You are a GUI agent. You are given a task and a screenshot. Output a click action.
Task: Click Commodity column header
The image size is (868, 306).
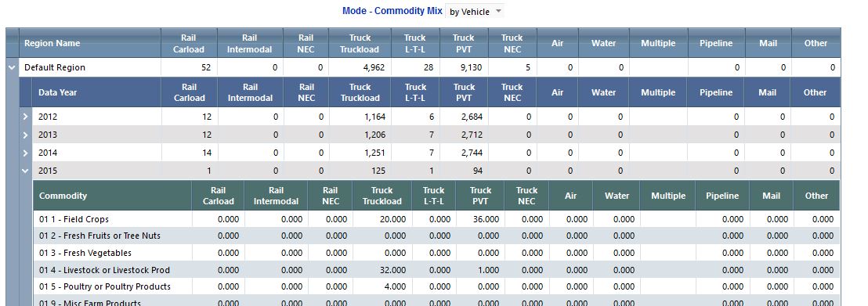pyautogui.click(x=112, y=196)
